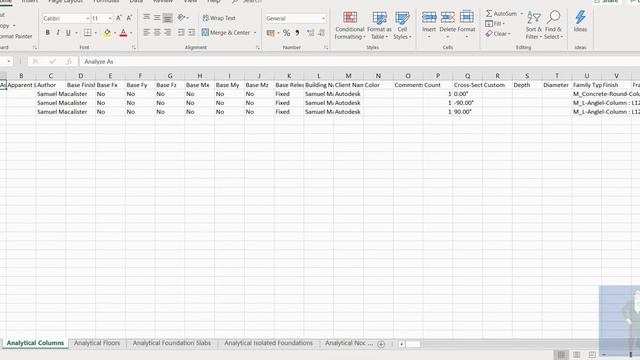Open Alignment settings dialog launcher
The image size is (640, 360).
[x=258, y=48]
